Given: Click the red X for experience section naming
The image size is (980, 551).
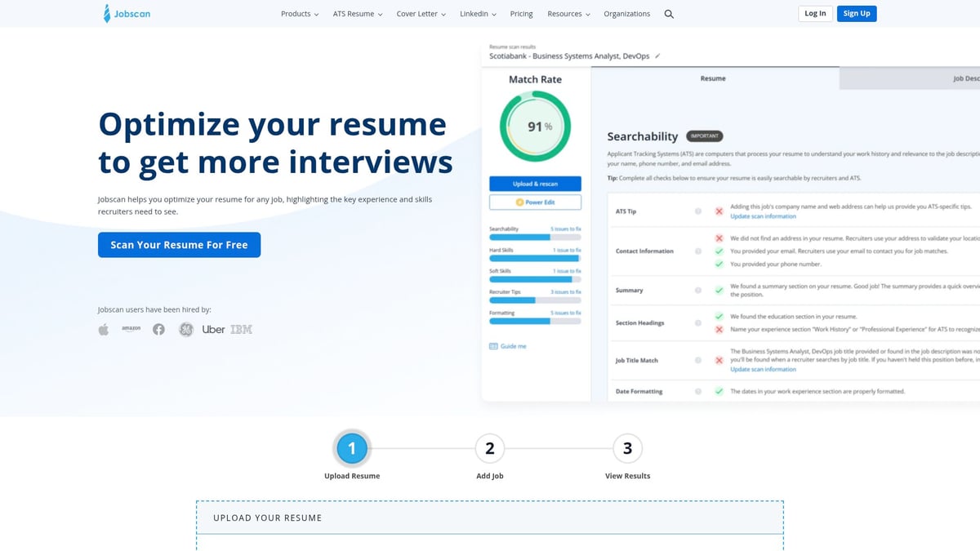Looking at the screenshot, I should 719,329.
